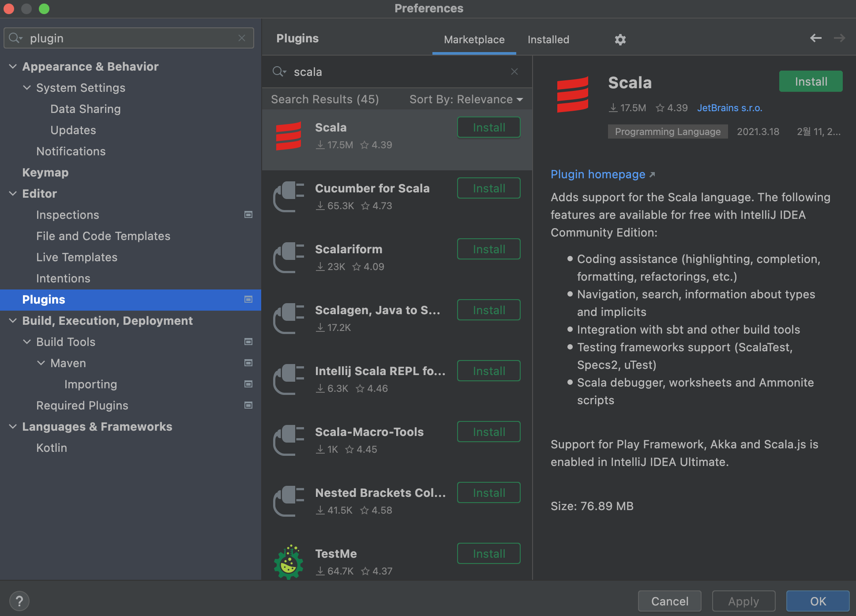The width and height of the screenshot is (856, 616).
Task: Install Cucumber for Scala plugin
Action: 488,188
